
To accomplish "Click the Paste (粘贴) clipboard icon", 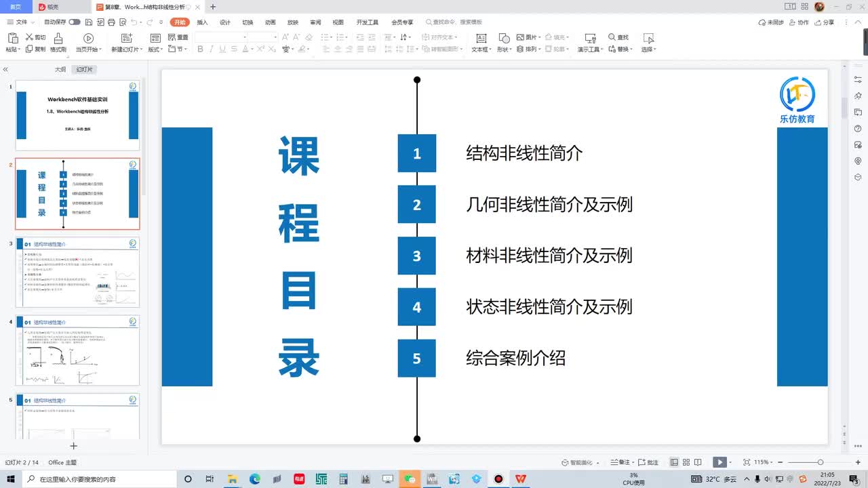I will tap(13, 38).
